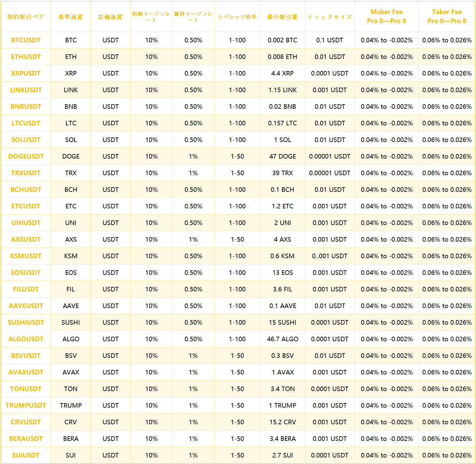Select the AXSUSDT contract pair
Image resolution: width=476 pixels, height=464 pixels.
(26, 239)
